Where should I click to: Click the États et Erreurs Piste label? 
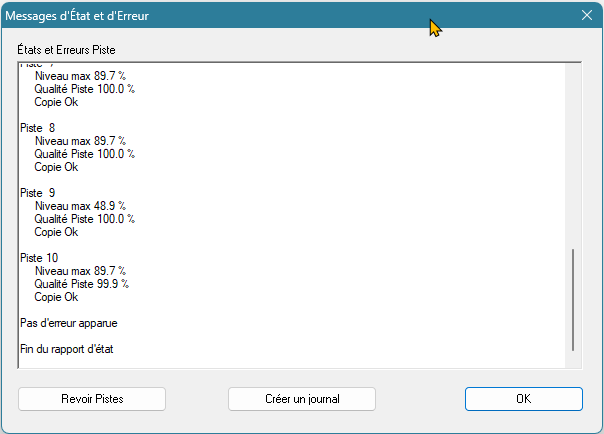74,49
